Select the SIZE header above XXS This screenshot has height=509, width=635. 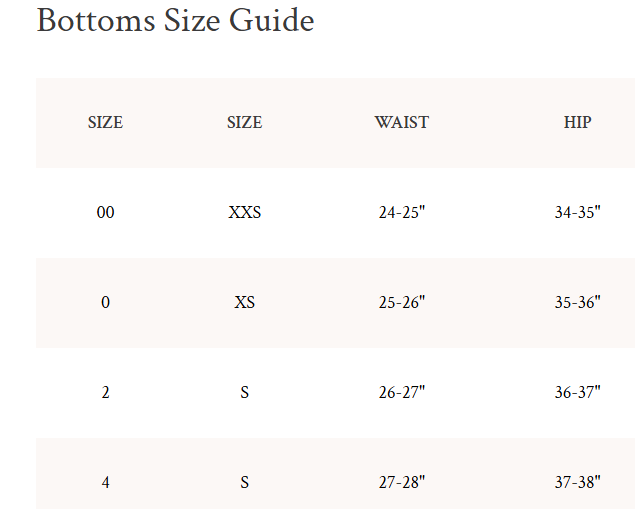click(244, 123)
